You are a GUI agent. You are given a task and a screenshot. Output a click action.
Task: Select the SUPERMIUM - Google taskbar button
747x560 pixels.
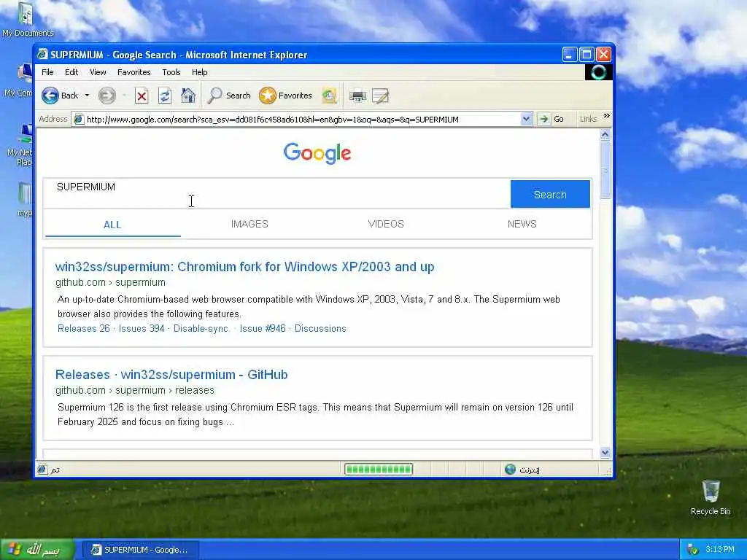click(141, 550)
